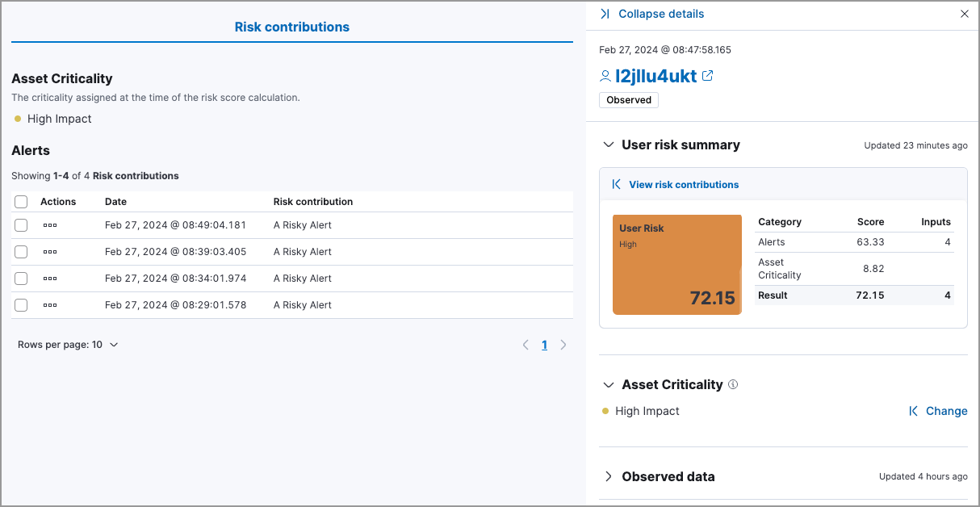
Task: Click View risk contributions link
Action: [x=683, y=184]
